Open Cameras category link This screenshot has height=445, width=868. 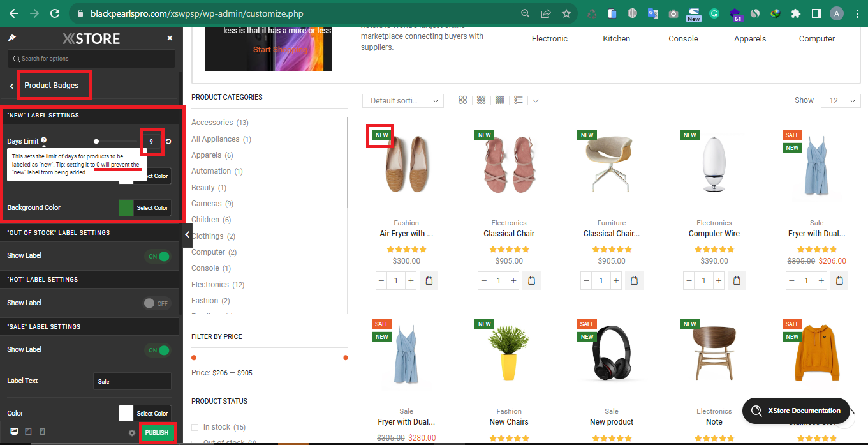click(x=207, y=204)
